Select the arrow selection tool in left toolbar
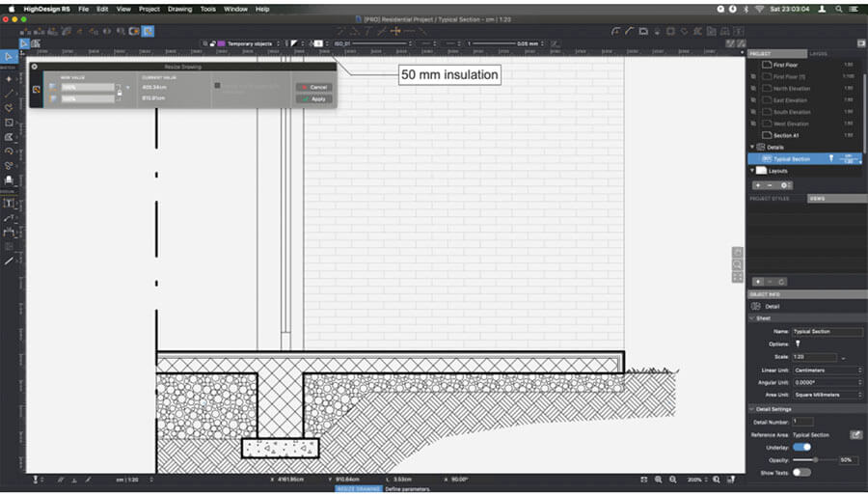868x495 pixels. 9,57
